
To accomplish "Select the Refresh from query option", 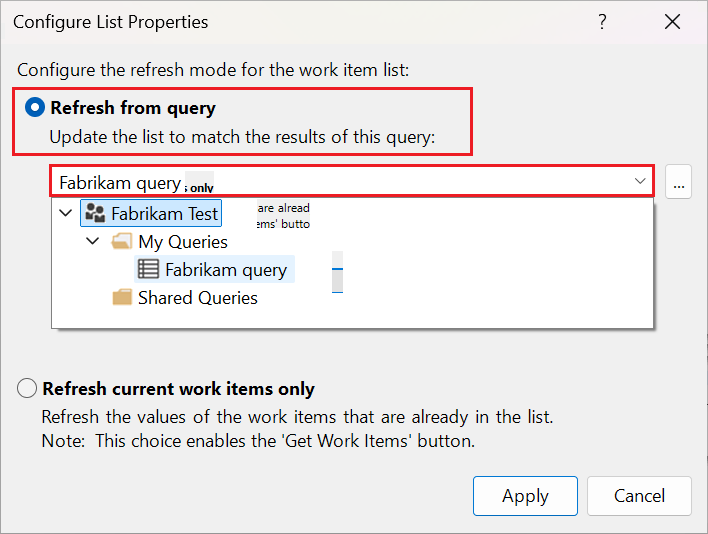I will click(x=35, y=107).
